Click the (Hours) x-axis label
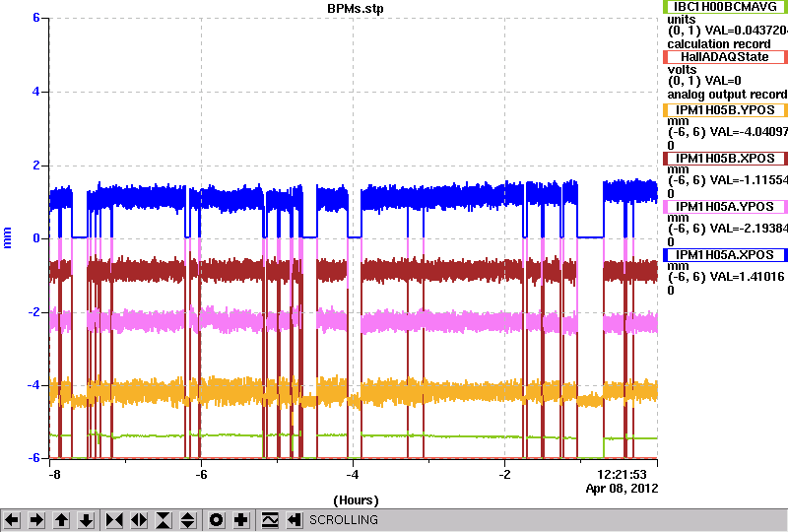The image size is (788, 532). pos(356,500)
